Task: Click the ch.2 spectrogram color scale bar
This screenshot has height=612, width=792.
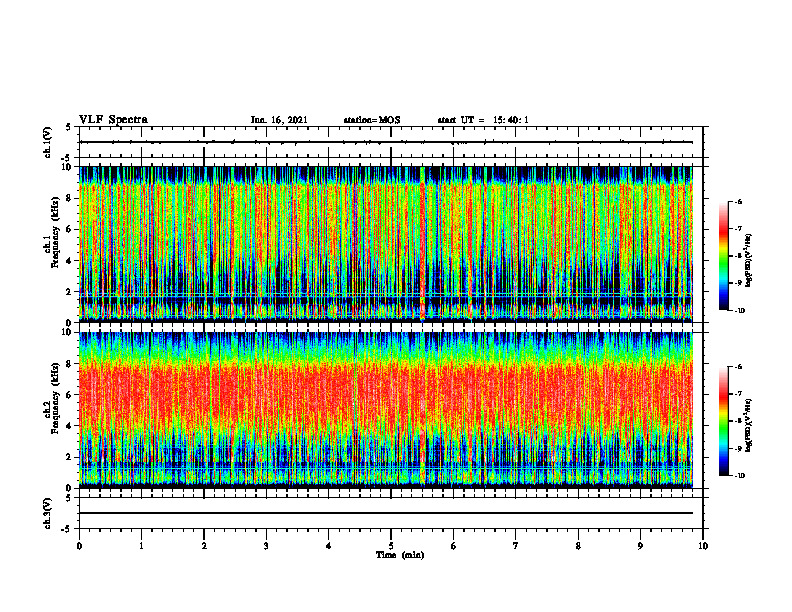Action: tap(723, 421)
